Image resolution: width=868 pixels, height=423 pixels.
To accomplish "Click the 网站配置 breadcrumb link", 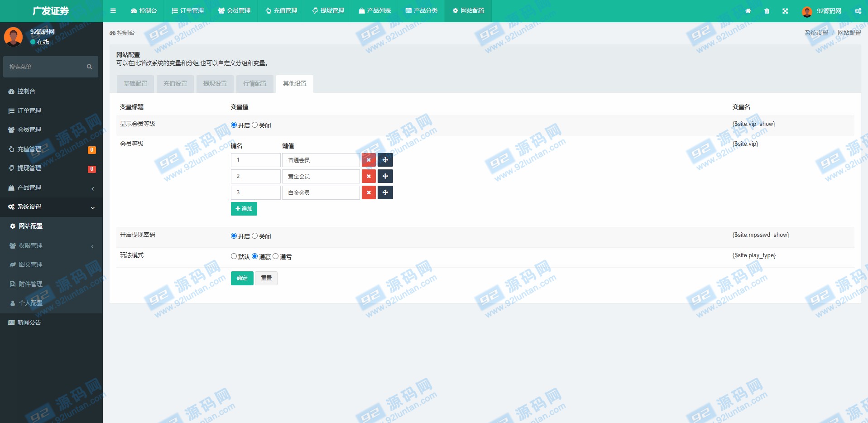I will click(849, 33).
